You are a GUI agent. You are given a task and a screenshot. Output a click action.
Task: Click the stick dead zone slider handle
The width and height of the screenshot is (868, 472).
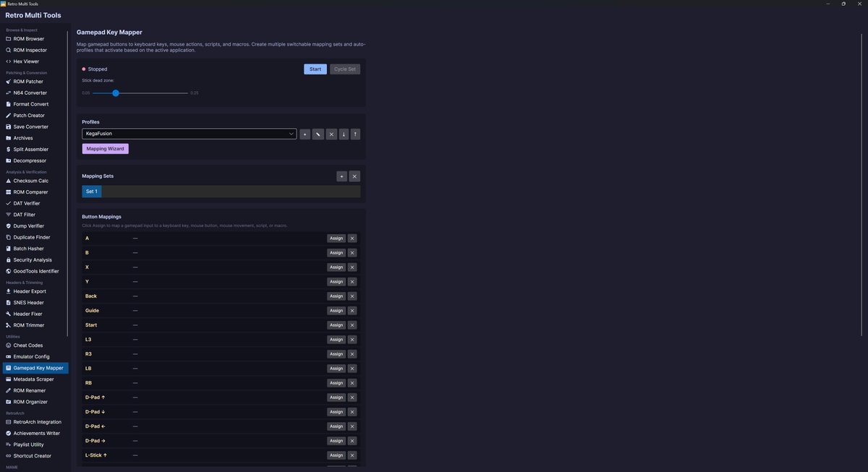(x=116, y=93)
